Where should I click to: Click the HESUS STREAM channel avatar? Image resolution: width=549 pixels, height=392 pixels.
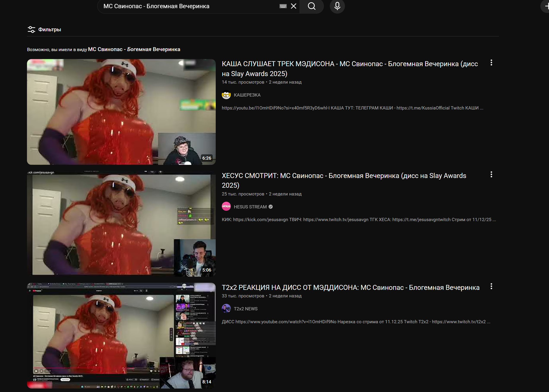click(226, 207)
